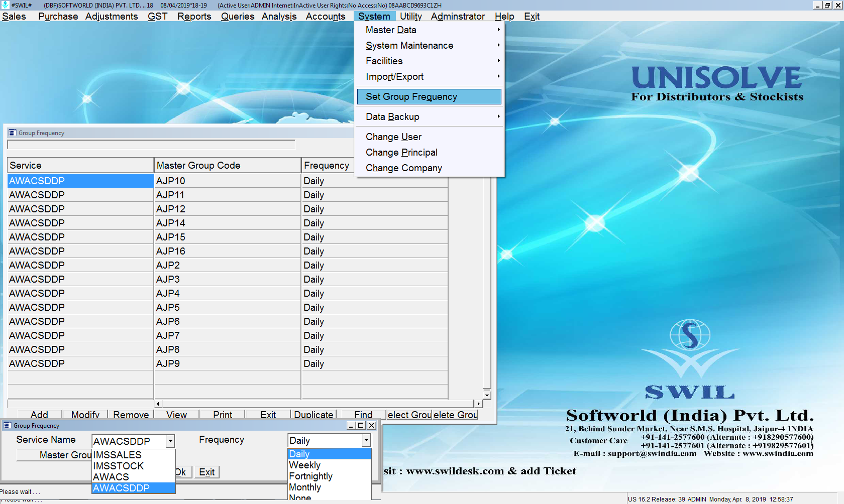Click the View button
The image size is (844, 504).
coord(176,415)
